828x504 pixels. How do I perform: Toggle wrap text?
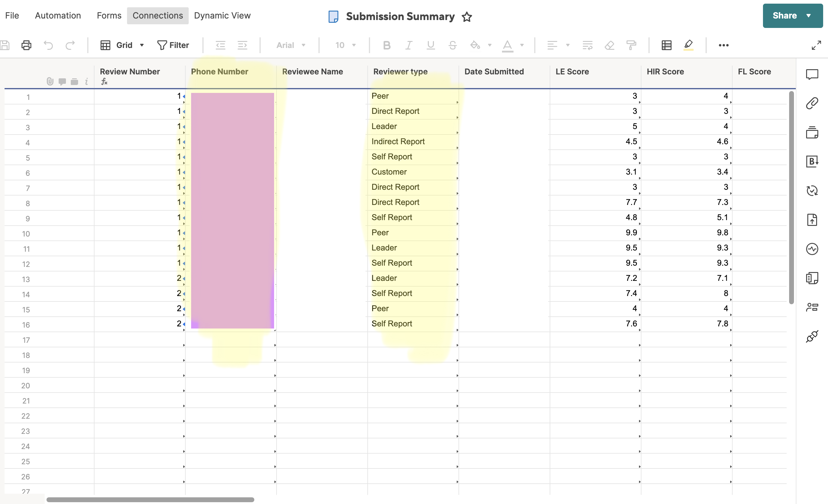[x=587, y=45]
